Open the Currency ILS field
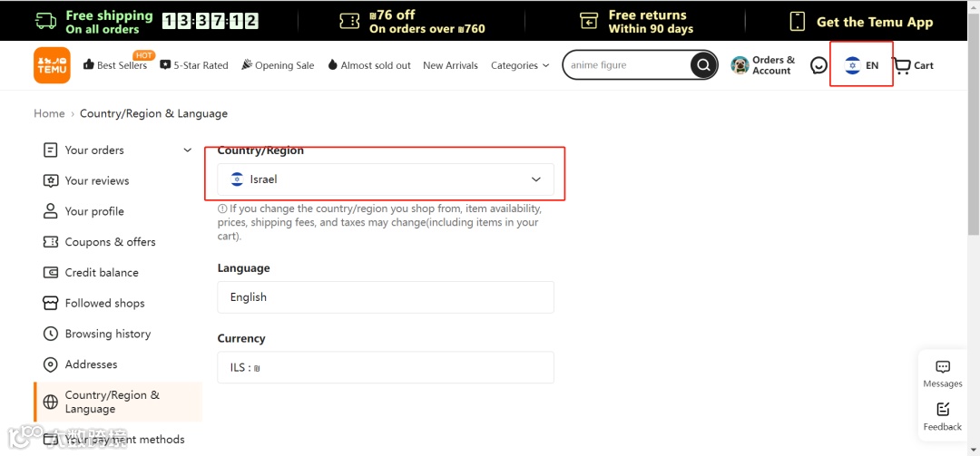Screen dimensions: 980x456 (x=386, y=367)
